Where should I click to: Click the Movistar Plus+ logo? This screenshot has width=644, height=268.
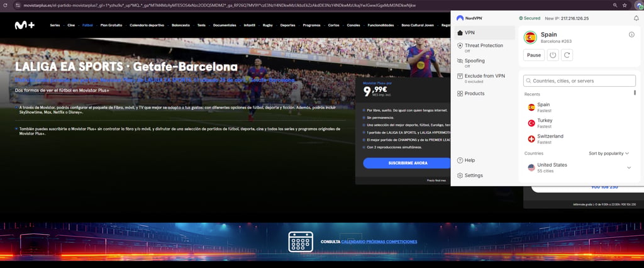[25, 26]
